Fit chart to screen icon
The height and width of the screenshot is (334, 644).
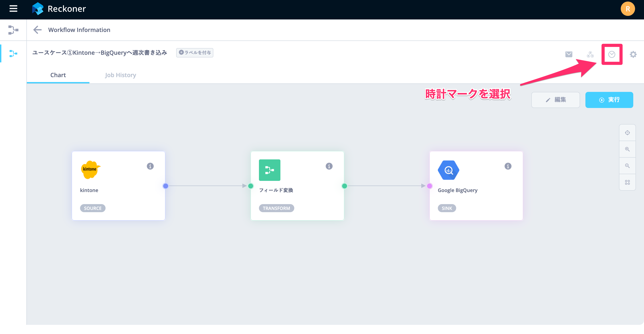tap(627, 182)
